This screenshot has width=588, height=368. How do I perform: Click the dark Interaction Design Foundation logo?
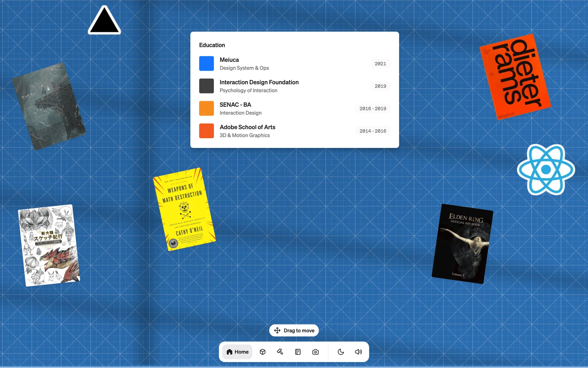point(207,86)
